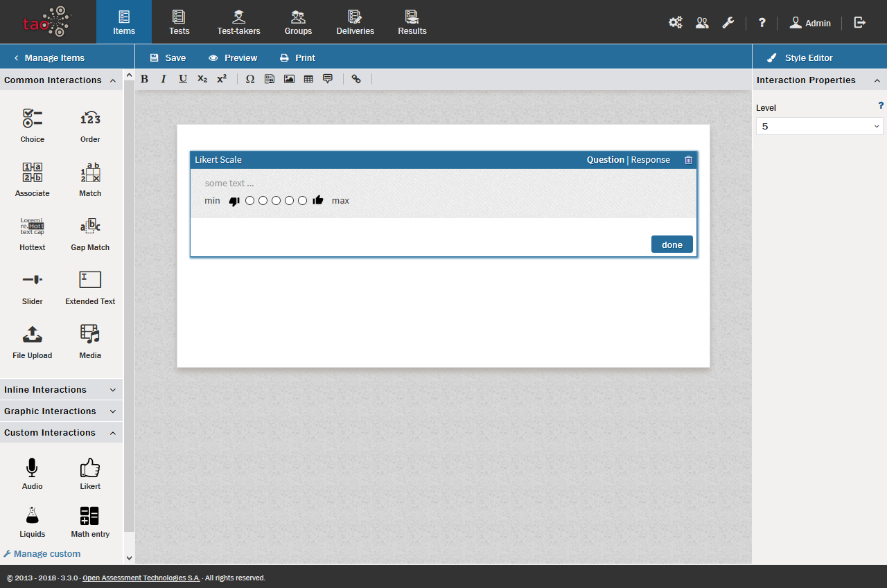The height and width of the screenshot is (588, 887).
Task: Click the done button
Action: point(671,244)
